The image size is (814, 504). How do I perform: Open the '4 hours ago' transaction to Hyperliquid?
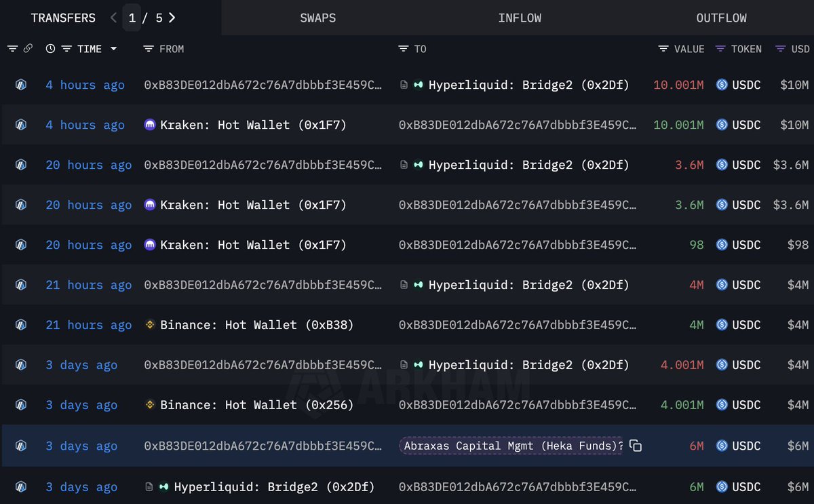(x=85, y=85)
